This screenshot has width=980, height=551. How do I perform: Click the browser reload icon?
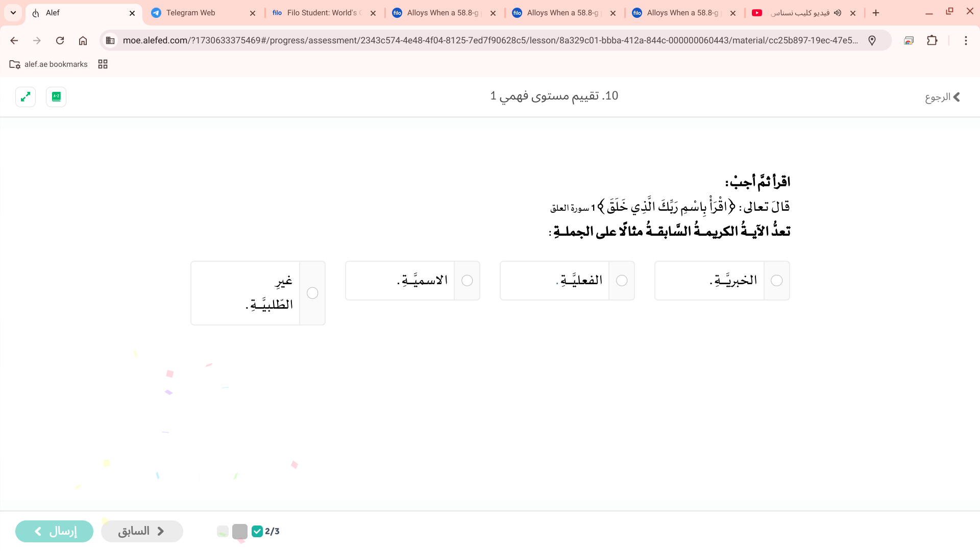60,40
